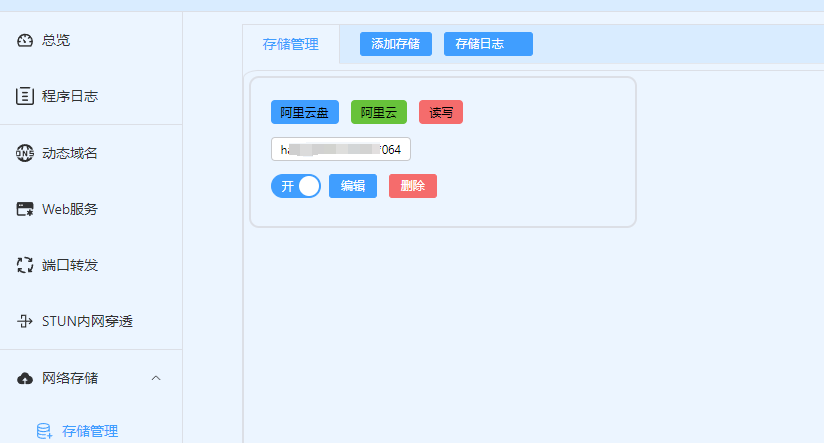Open the 存储日志 button
824x443 pixels.
[x=487, y=44]
